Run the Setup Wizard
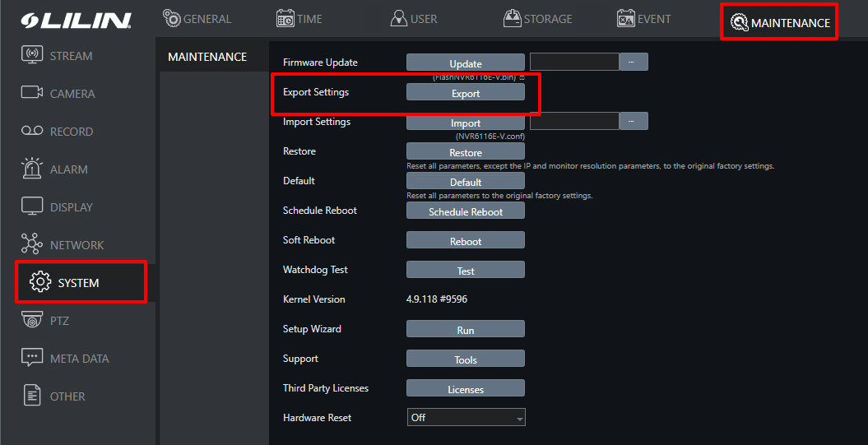The width and height of the screenshot is (868, 445). point(466,329)
